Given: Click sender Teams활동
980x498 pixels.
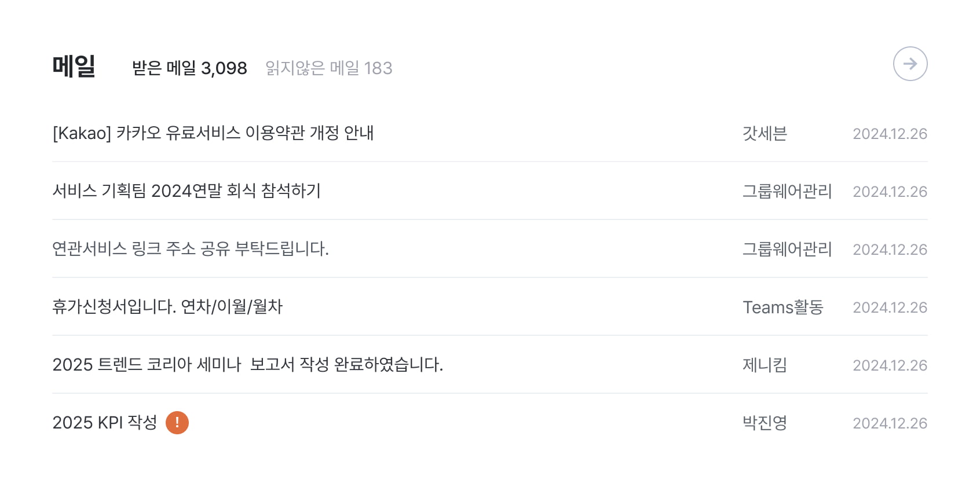Looking at the screenshot, I should 783,307.
